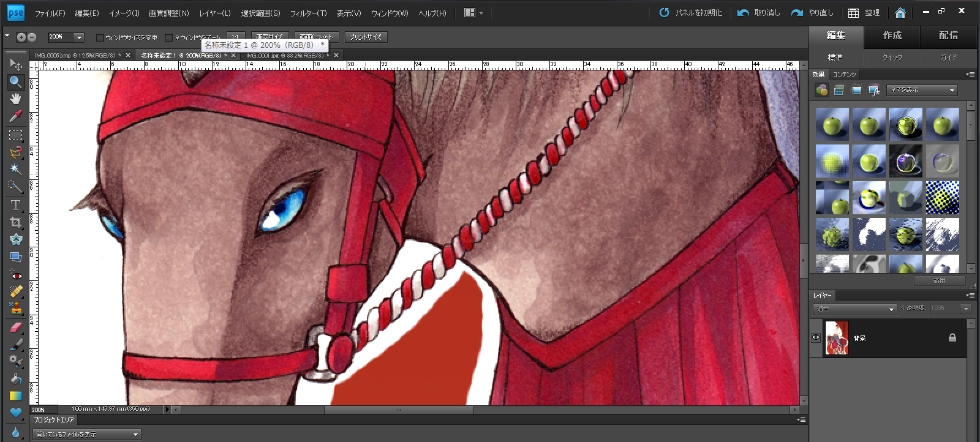Go to the home welcome screen icon
Image resolution: width=980 pixels, height=442 pixels.
(x=900, y=13)
